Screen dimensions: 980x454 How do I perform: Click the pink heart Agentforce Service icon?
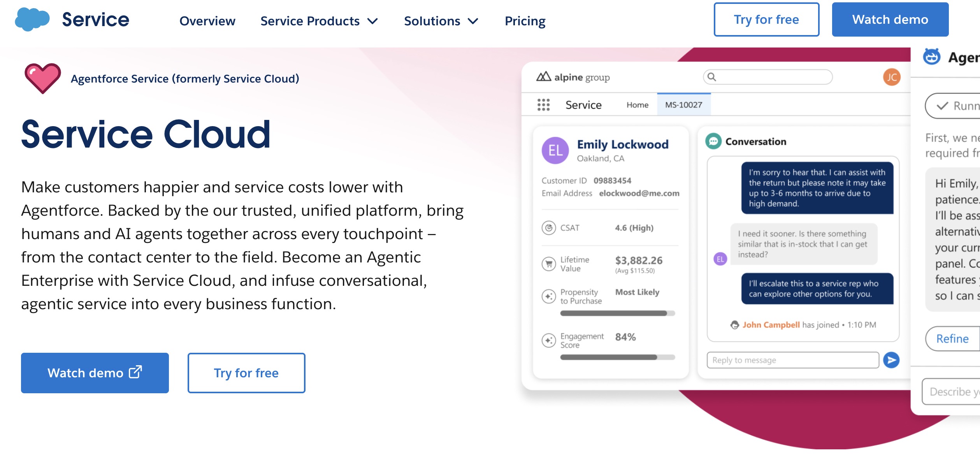tap(42, 78)
